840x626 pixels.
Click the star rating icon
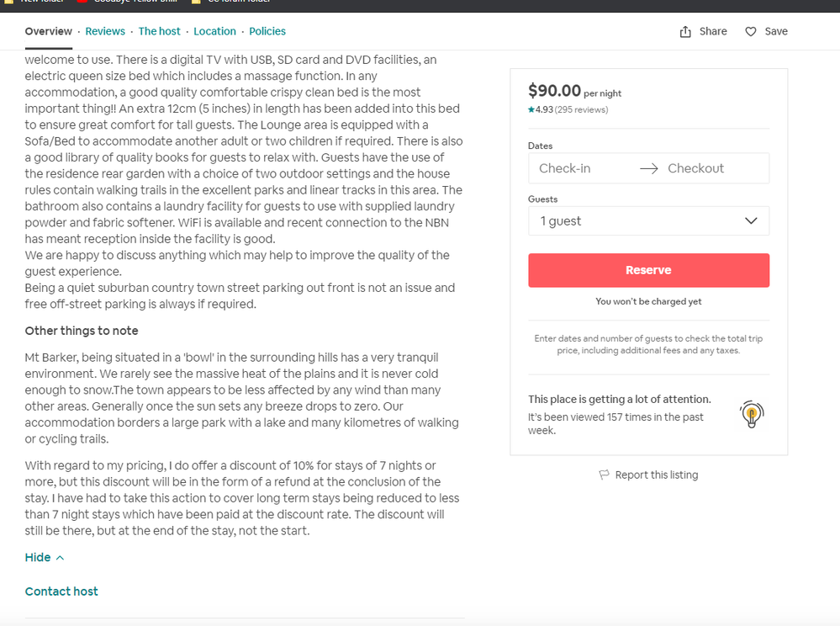531,110
